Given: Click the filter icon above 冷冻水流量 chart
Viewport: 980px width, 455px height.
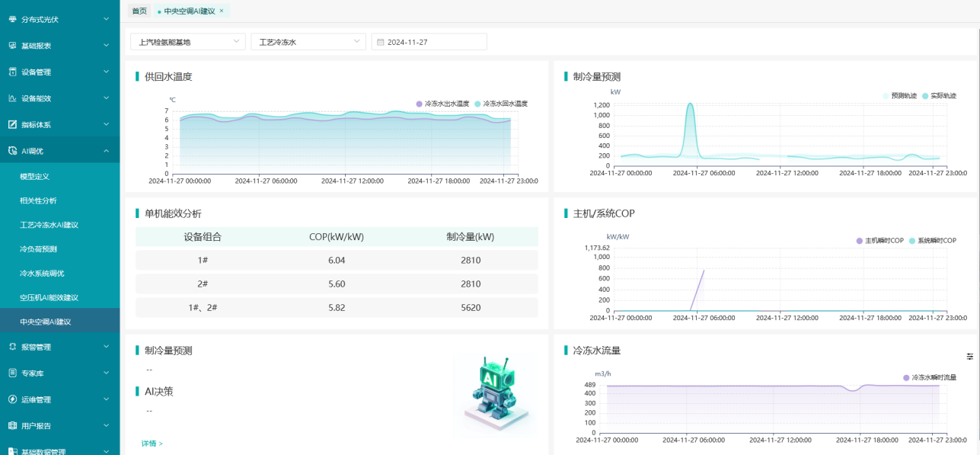Looking at the screenshot, I should click(x=969, y=356).
